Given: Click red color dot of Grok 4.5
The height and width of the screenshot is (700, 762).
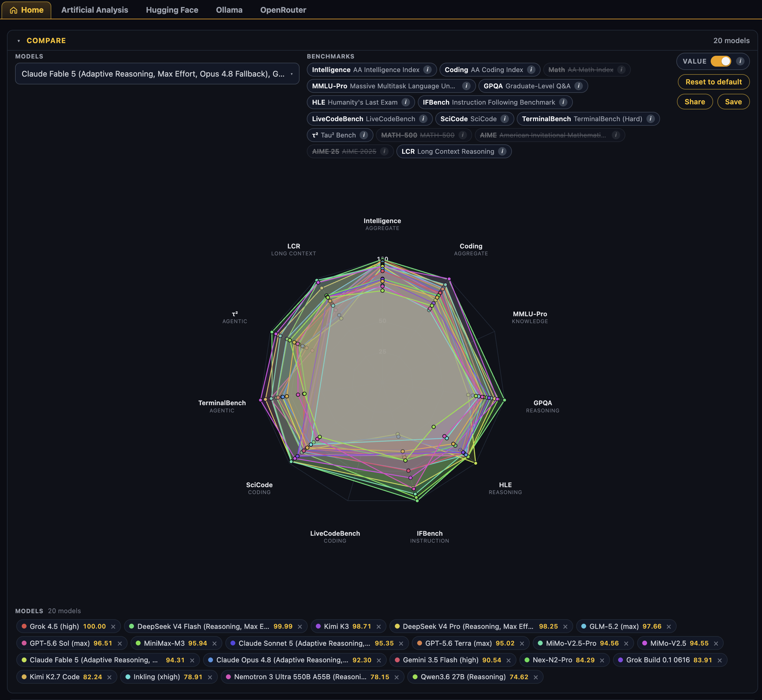Looking at the screenshot, I should pos(24,626).
